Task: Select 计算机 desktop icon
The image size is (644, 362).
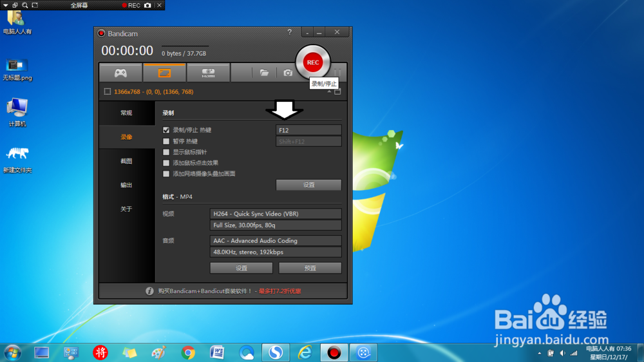Action: [17, 113]
